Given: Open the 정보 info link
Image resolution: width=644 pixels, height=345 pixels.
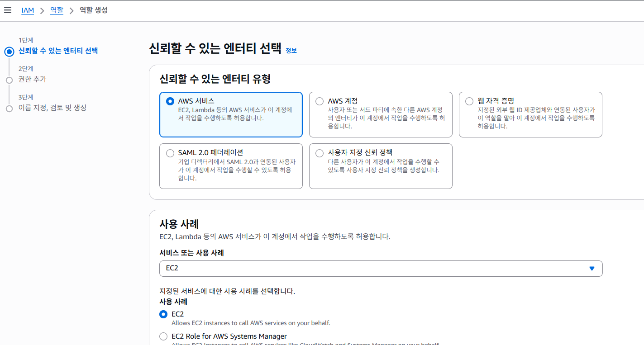Looking at the screenshot, I should click(291, 51).
